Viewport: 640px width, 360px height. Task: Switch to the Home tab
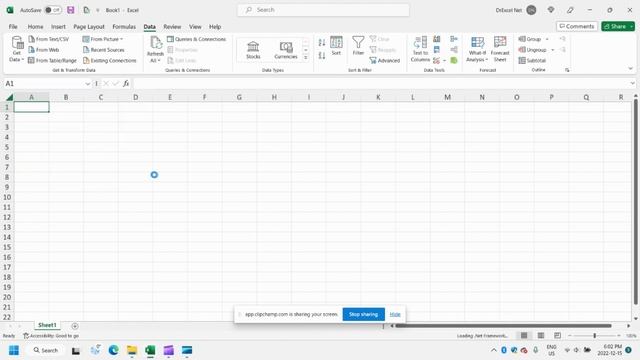click(35, 27)
